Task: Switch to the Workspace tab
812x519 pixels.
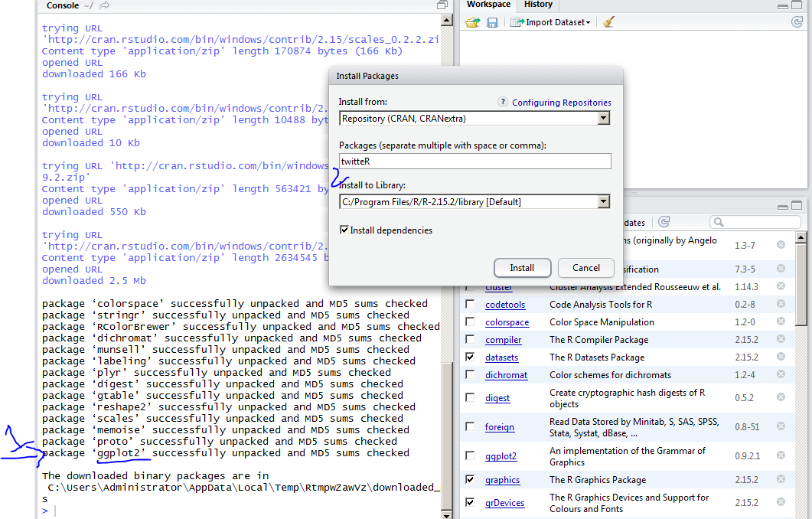Action: (488, 5)
